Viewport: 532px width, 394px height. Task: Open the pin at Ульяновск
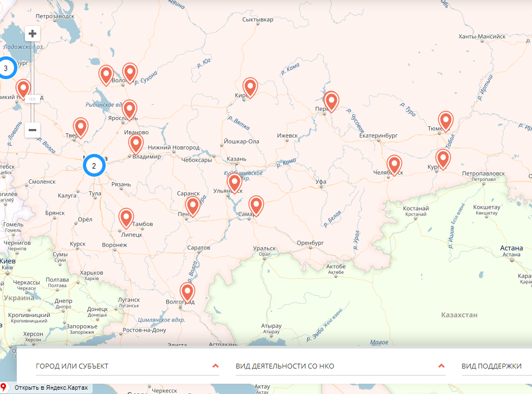[x=235, y=182]
